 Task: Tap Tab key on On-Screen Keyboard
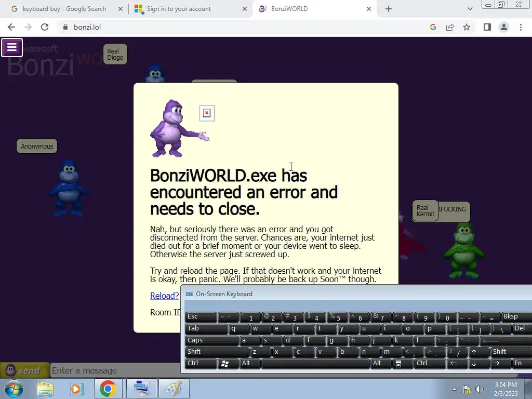pos(206,328)
